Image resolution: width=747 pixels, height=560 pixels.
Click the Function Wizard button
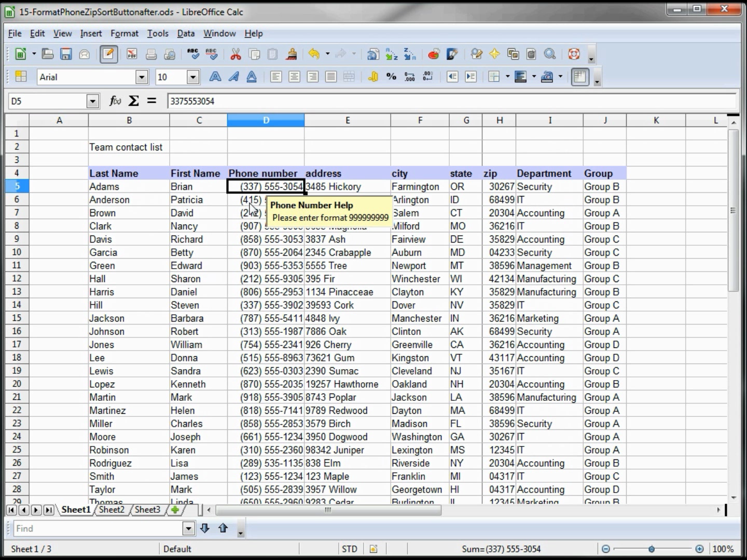(x=115, y=101)
